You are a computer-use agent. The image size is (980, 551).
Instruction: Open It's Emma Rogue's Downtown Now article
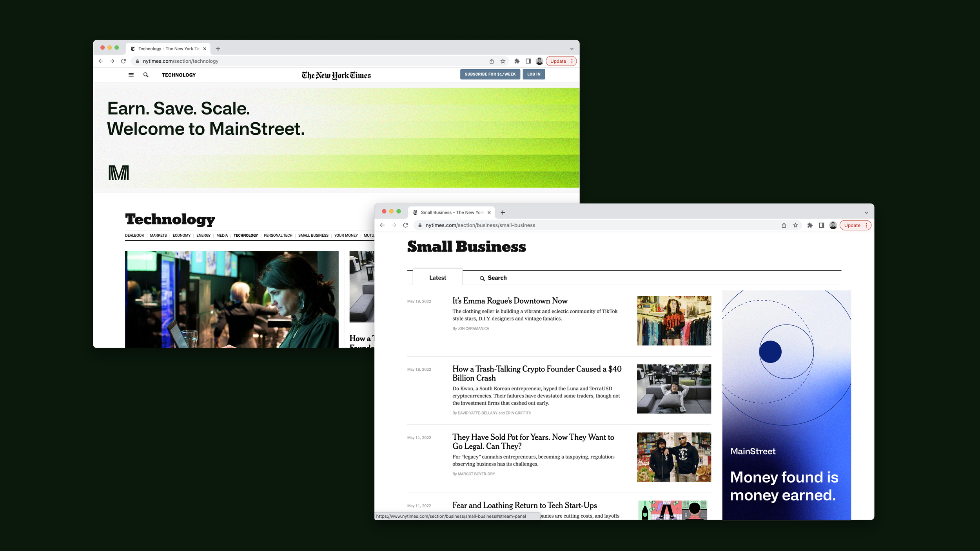click(510, 301)
